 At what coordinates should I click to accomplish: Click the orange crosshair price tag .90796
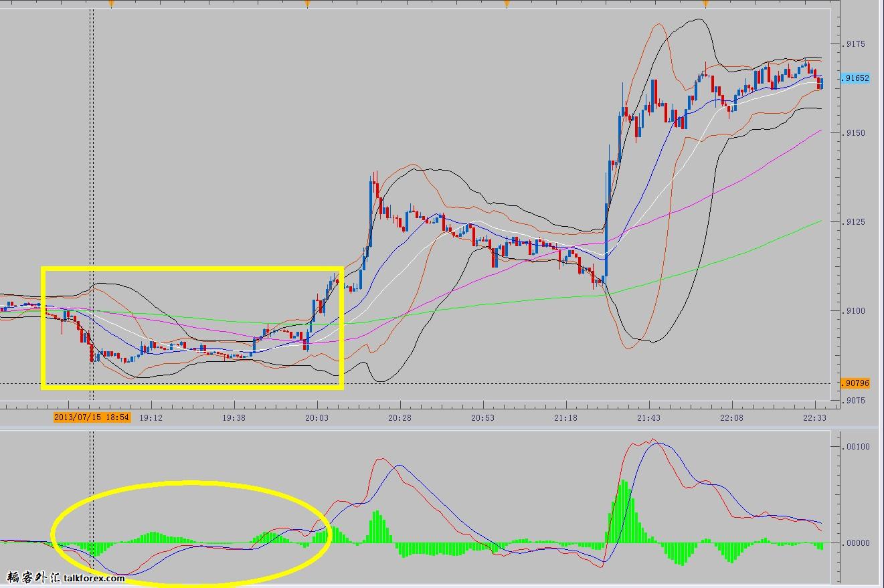(856, 383)
